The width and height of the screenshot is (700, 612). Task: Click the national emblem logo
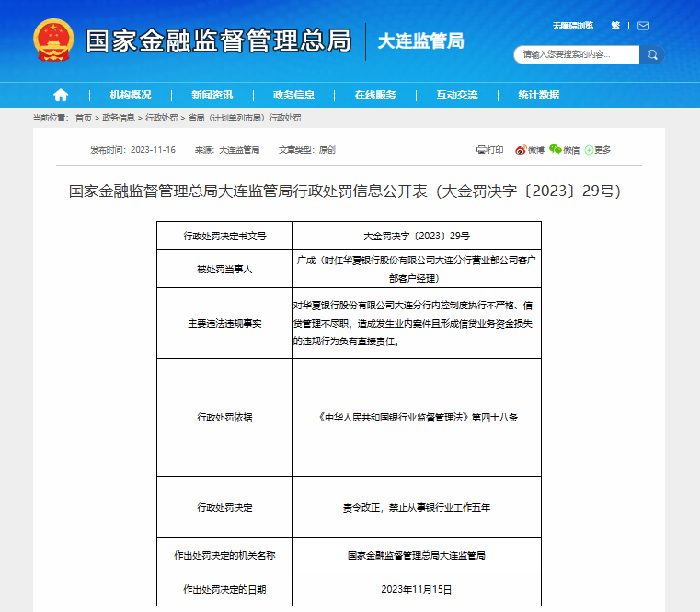(x=52, y=41)
